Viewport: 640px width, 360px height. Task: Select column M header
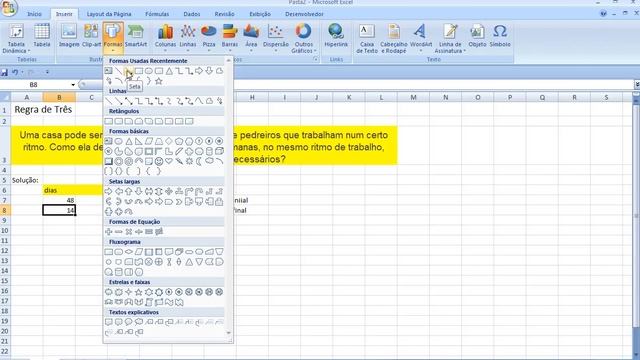coord(413,98)
